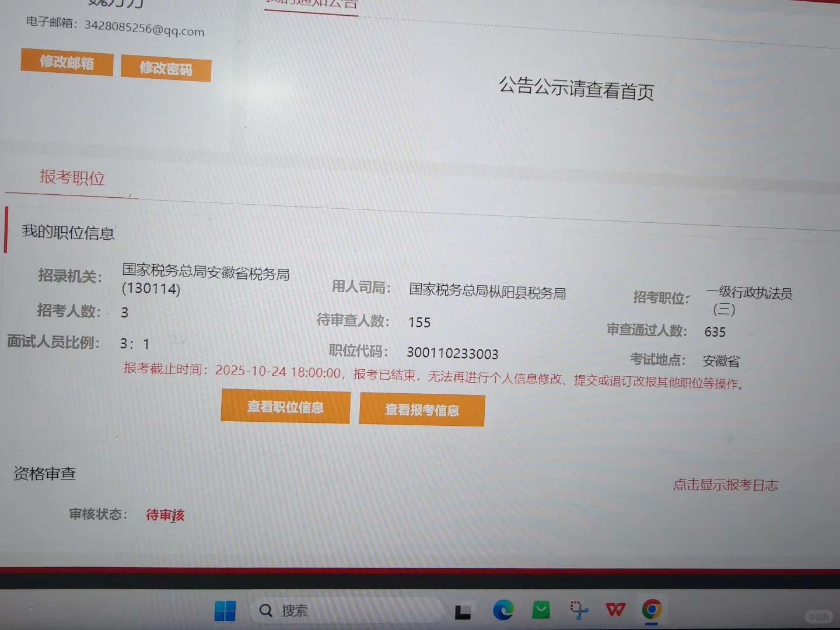Click 点击显示报考日志 link
This screenshot has width=840, height=630.
tap(724, 484)
